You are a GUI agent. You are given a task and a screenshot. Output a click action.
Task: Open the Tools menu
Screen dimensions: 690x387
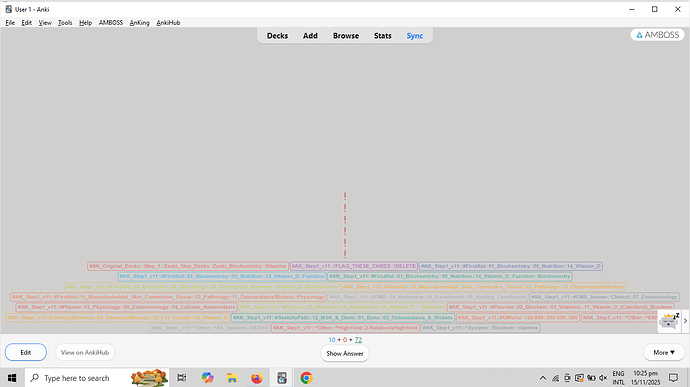coord(65,22)
